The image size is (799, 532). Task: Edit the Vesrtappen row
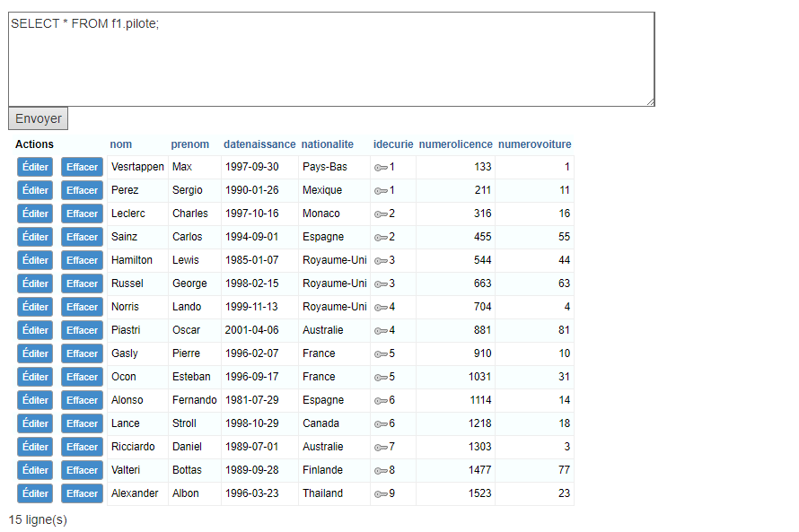click(x=36, y=167)
